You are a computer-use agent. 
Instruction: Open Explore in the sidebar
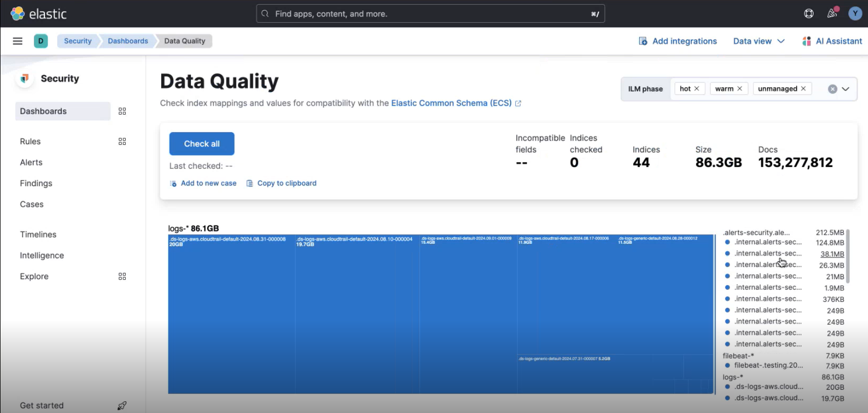tap(34, 276)
